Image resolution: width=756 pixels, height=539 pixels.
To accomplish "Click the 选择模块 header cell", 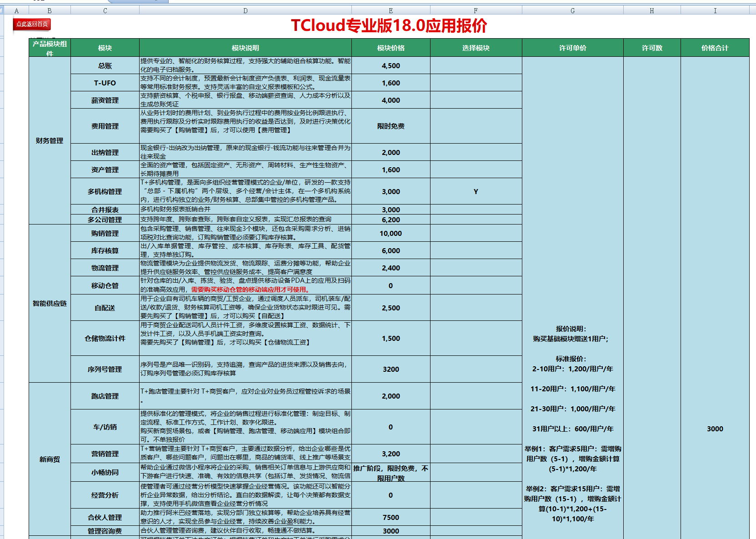I will click(476, 48).
